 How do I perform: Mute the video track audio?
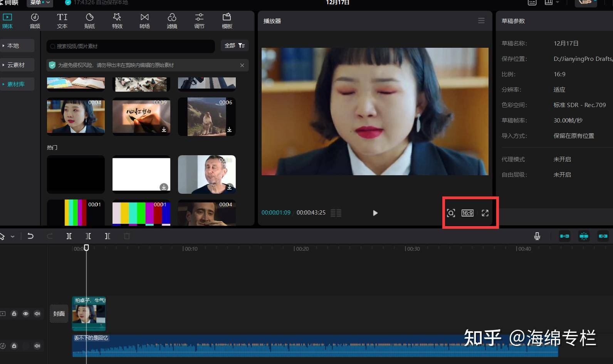point(37,314)
